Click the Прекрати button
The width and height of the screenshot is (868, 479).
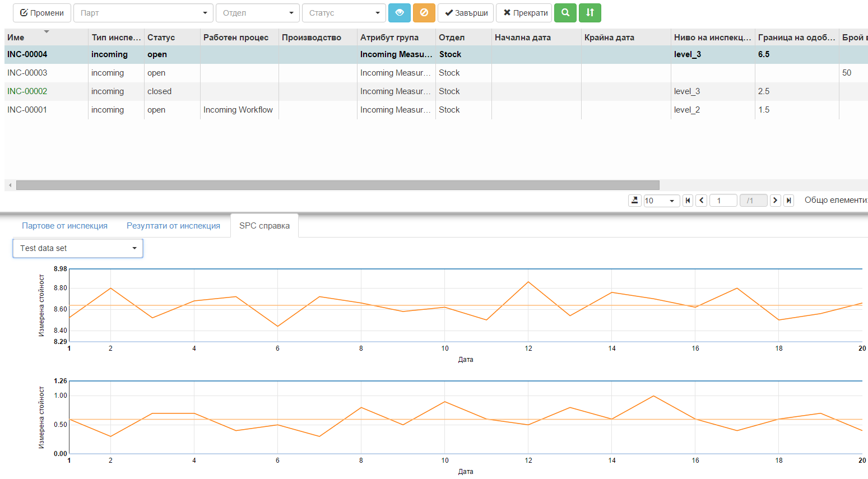click(x=524, y=12)
